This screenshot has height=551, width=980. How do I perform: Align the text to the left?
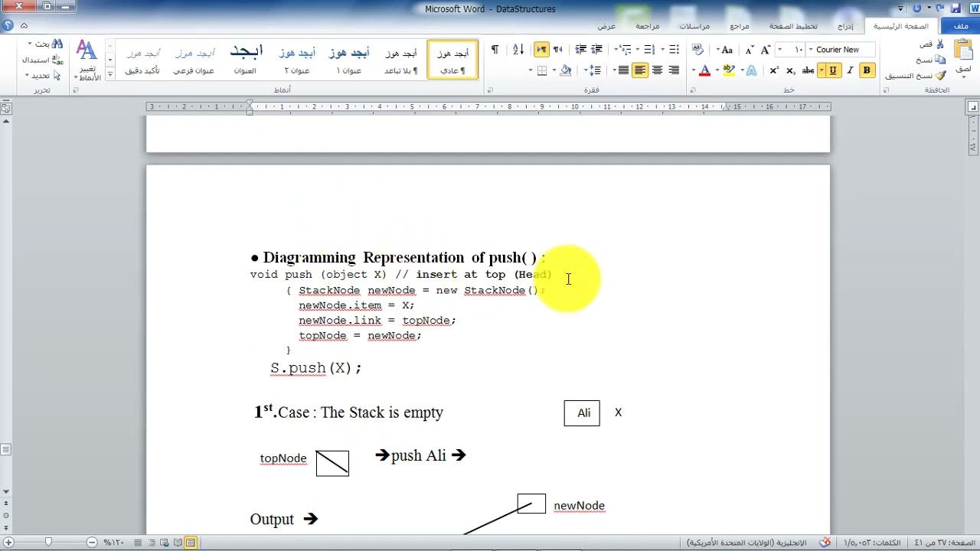640,70
